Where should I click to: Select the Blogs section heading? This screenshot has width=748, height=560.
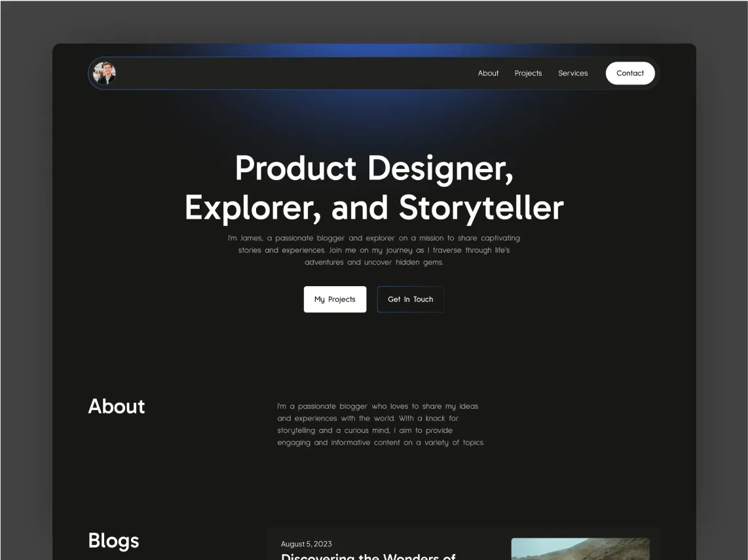[x=113, y=541]
